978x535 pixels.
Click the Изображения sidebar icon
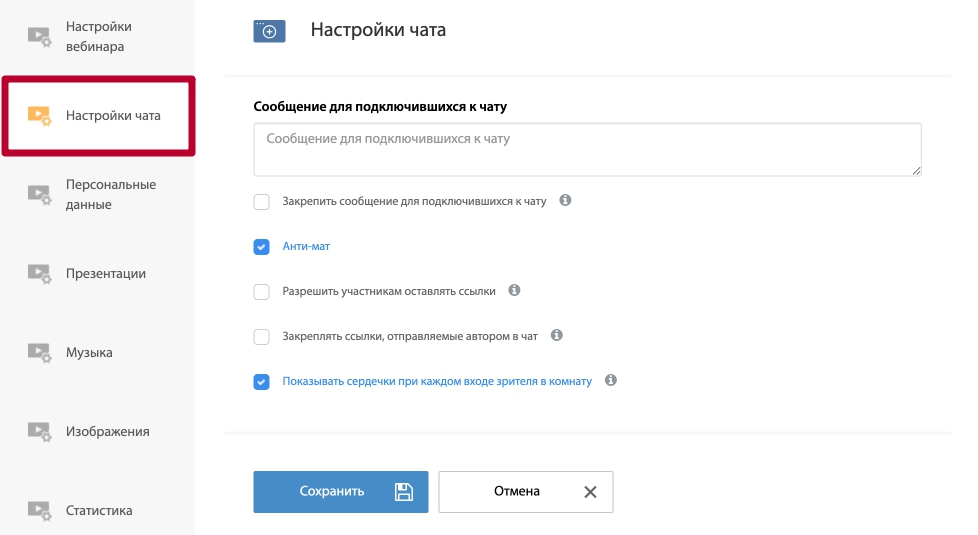pyautogui.click(x=39, y=431)
